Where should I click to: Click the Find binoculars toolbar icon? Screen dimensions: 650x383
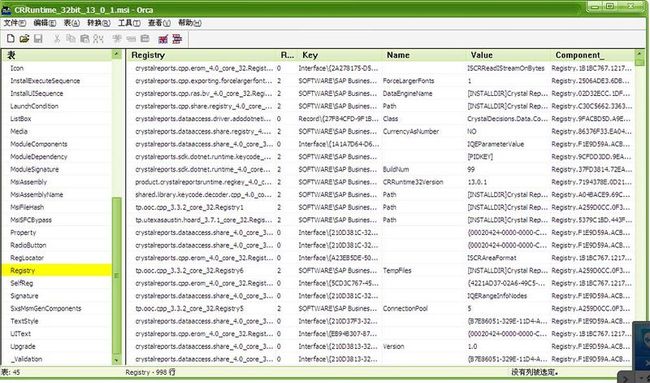98,39
